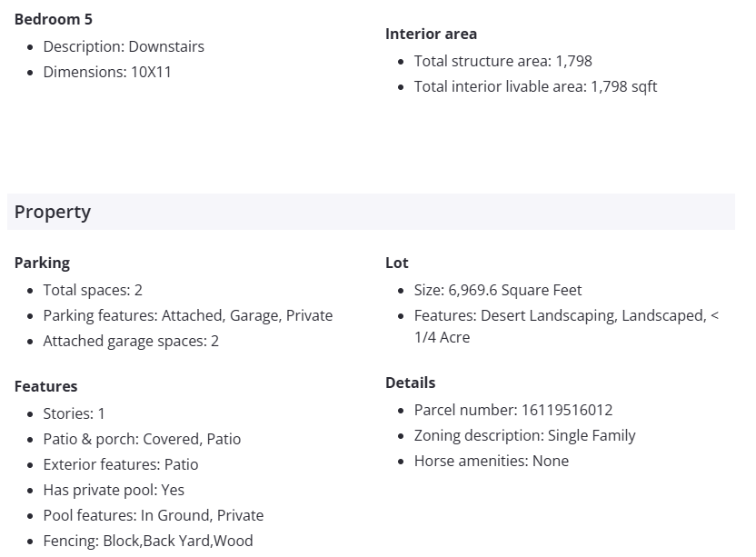Click the Features subsection heading

coord(45,386)
